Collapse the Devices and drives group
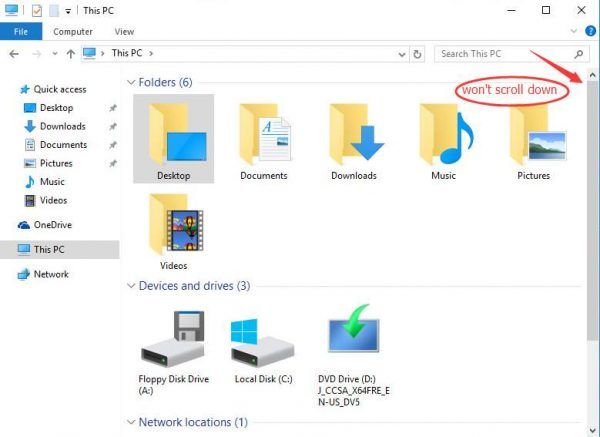The width and height of the screenshot is (600, 437). pos(131,286)
